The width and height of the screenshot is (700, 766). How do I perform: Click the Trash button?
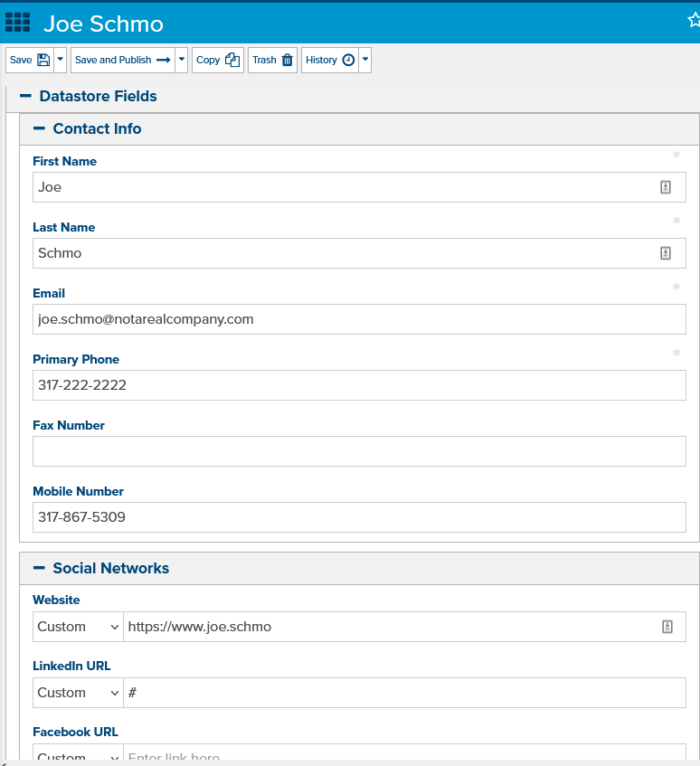click(272, 60)
